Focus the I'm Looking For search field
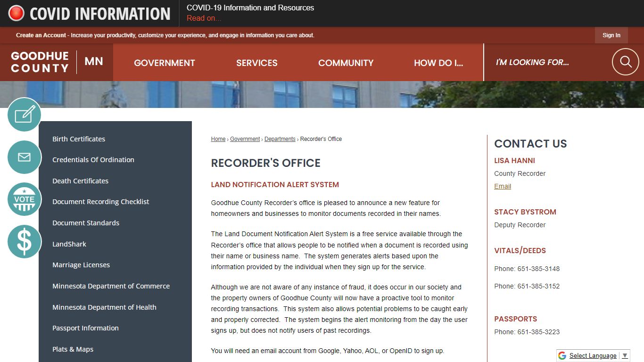This screenshot has height=362, width=644. [x=547, y=62]
